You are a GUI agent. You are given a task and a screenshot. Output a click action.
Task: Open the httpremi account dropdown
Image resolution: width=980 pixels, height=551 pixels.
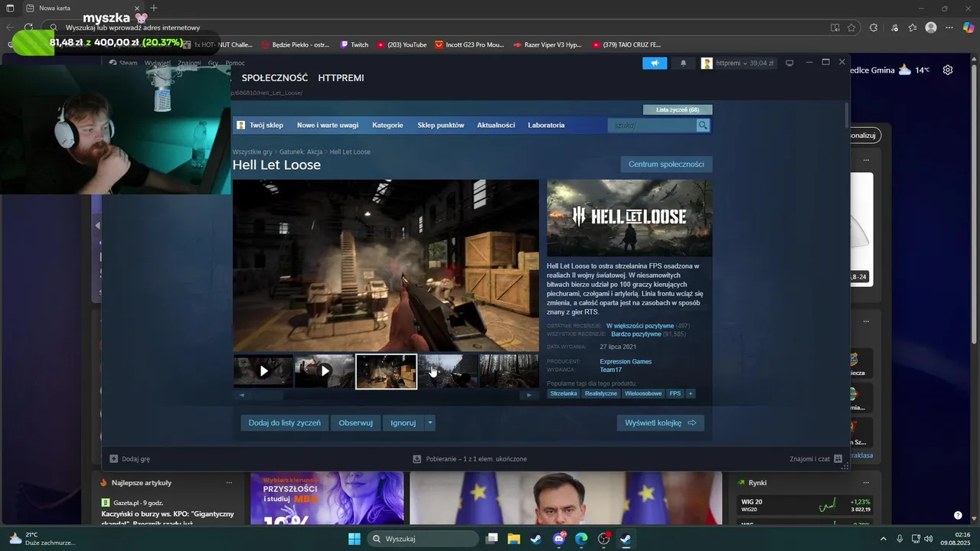tap(738, 63)
